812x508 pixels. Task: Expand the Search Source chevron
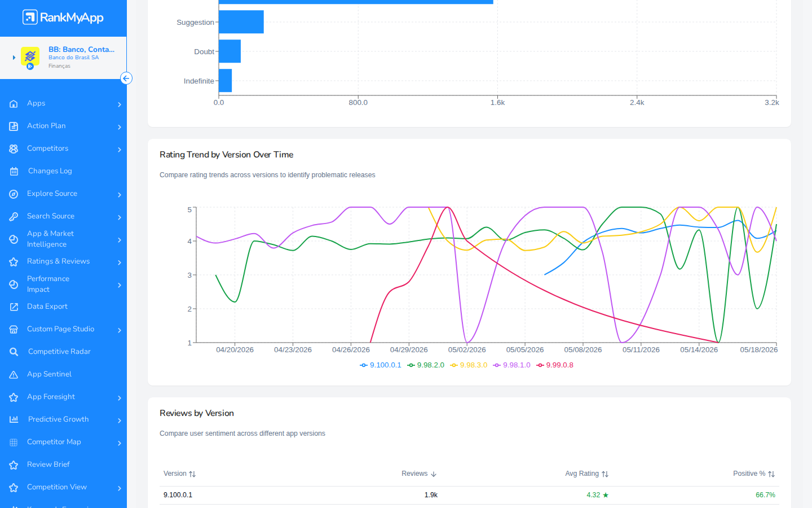click(120, 217)
